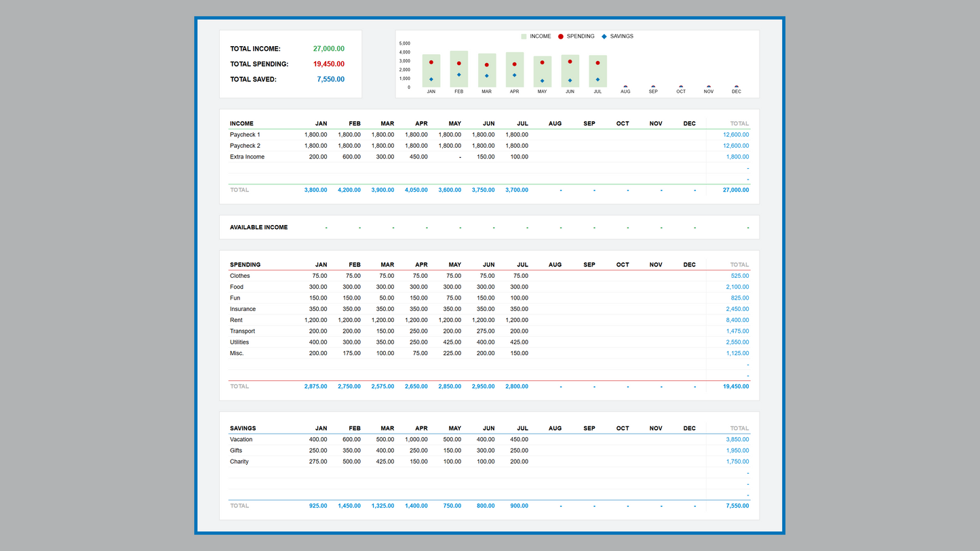This screenshot has width=980, height=551.
Task: Click Extra Income total 1,800.00
Action: click(738, 157)
